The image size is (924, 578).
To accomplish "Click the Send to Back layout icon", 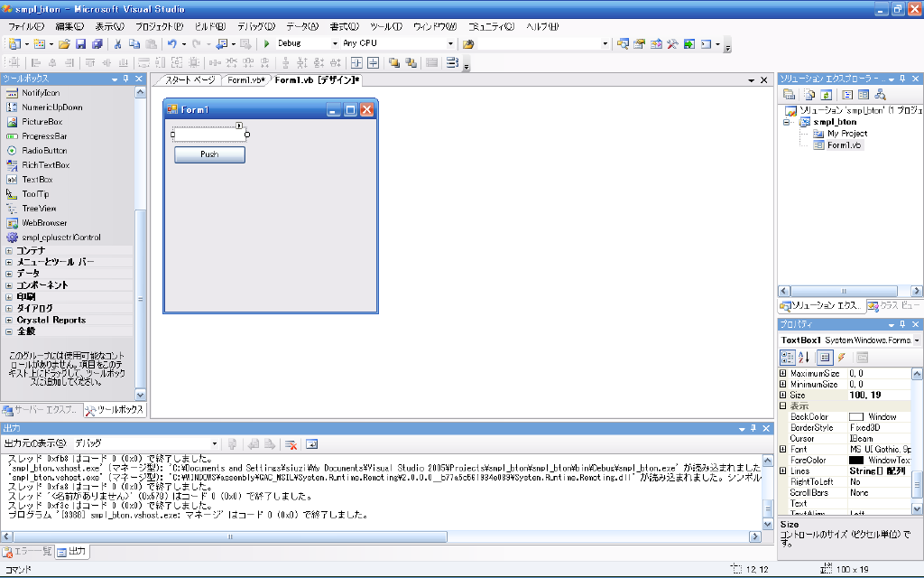I will [411, 62].
